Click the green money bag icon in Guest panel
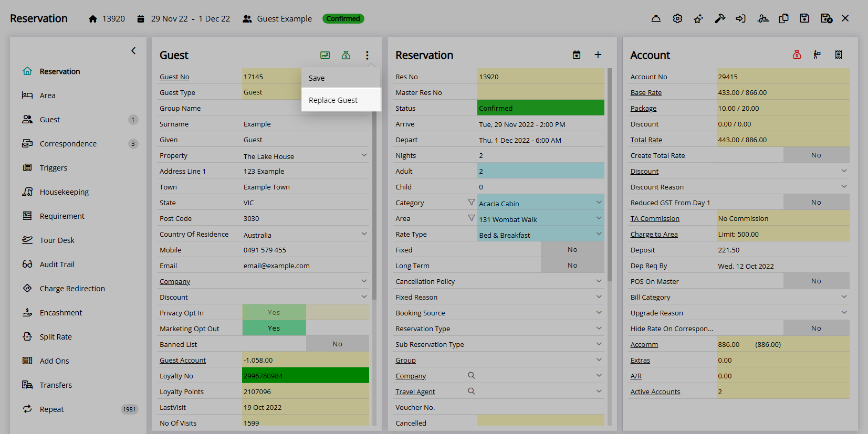 [346, 55]
